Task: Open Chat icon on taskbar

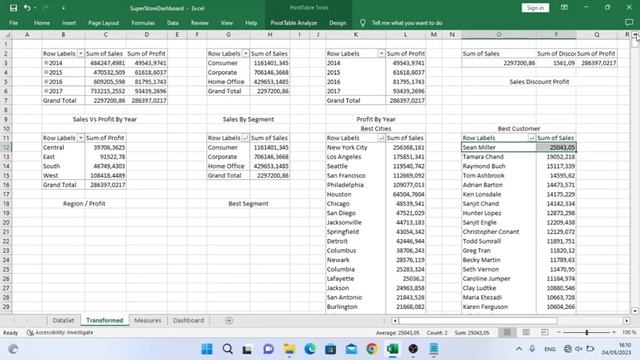Action: (x=268, y=349)
